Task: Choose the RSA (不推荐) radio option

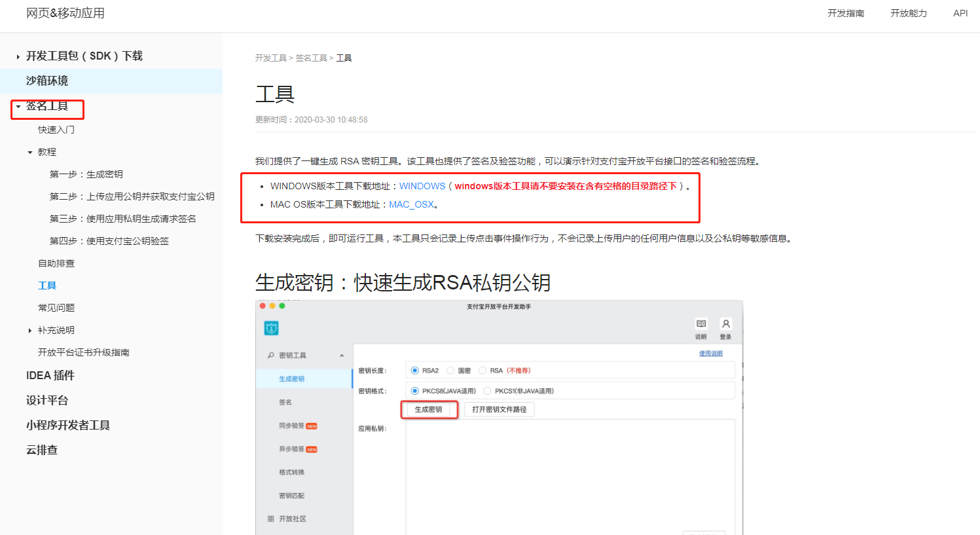Action: (482, 371)
